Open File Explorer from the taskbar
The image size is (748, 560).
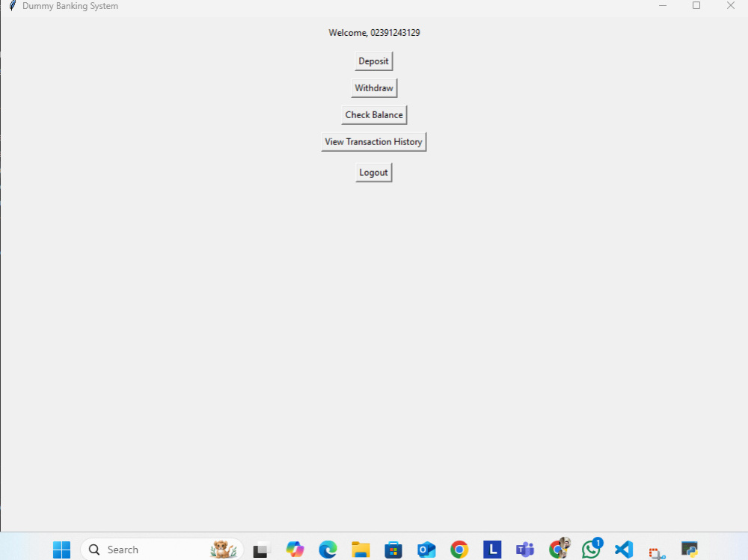pos(361,550)
